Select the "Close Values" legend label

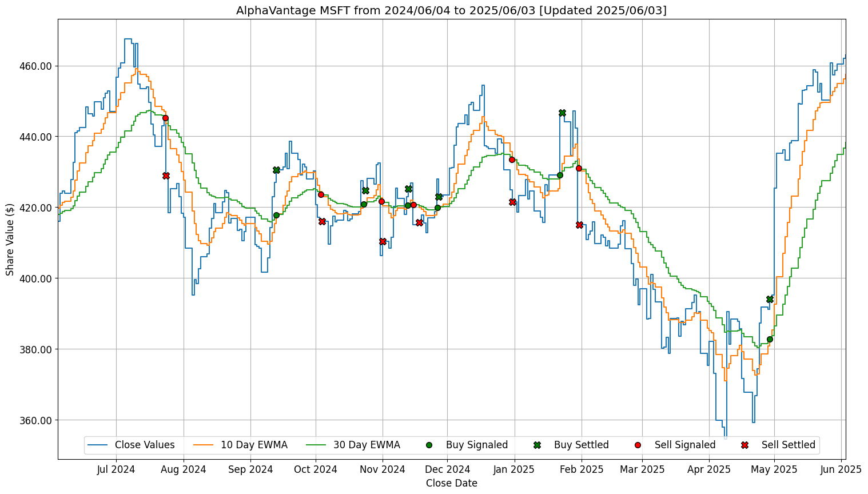(145, 445)
